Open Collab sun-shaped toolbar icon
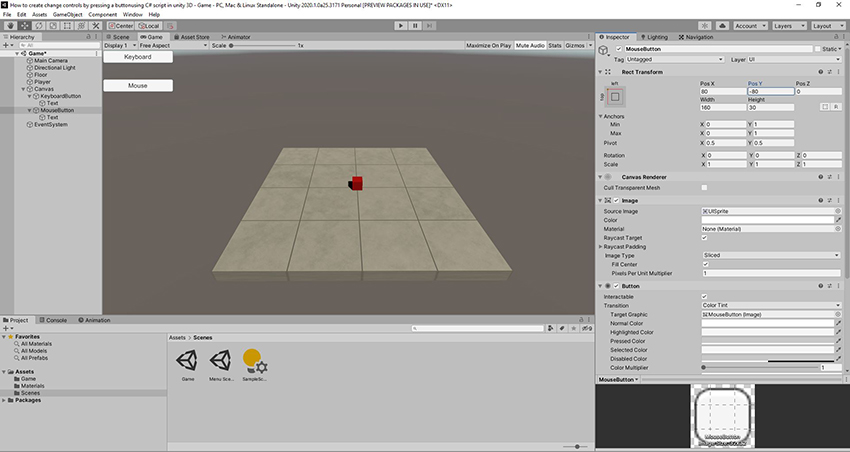Viewport: 850px width, 452px height. [x=705, y=25]
